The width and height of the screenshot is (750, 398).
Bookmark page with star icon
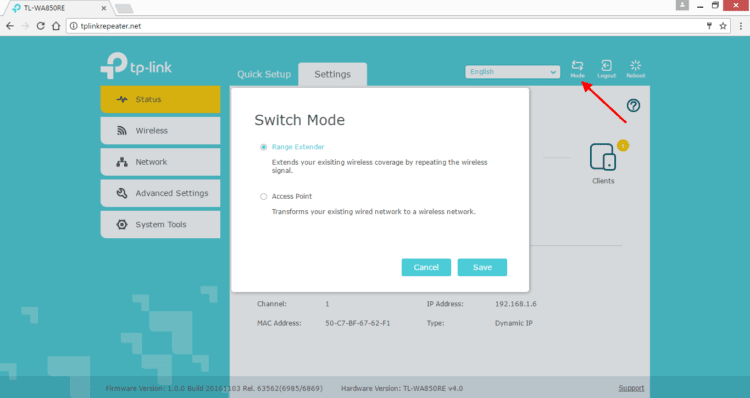[x=723, y=26]
